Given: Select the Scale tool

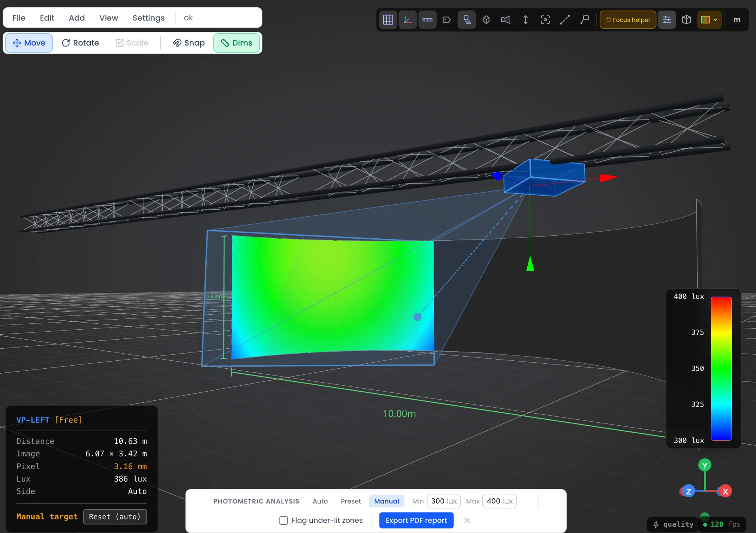Looking at the screenshot, I should [x=132, y=43].
